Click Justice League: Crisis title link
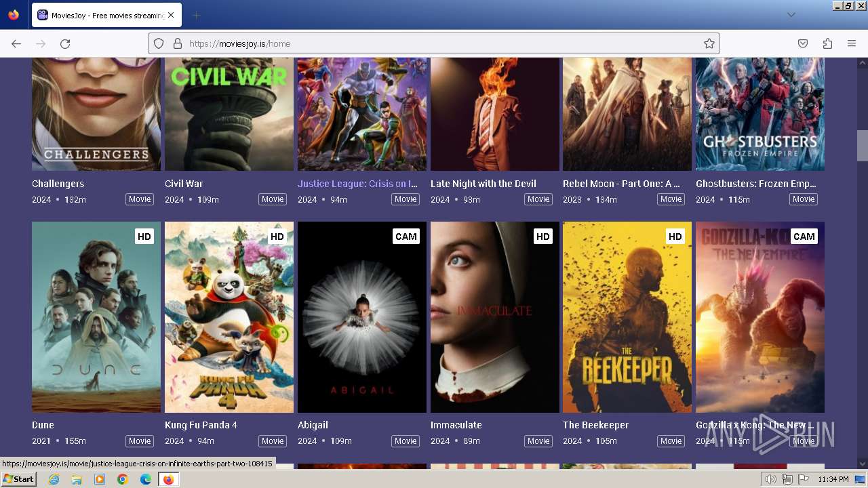Screen dimensions: 868x488 coord(357,184)
